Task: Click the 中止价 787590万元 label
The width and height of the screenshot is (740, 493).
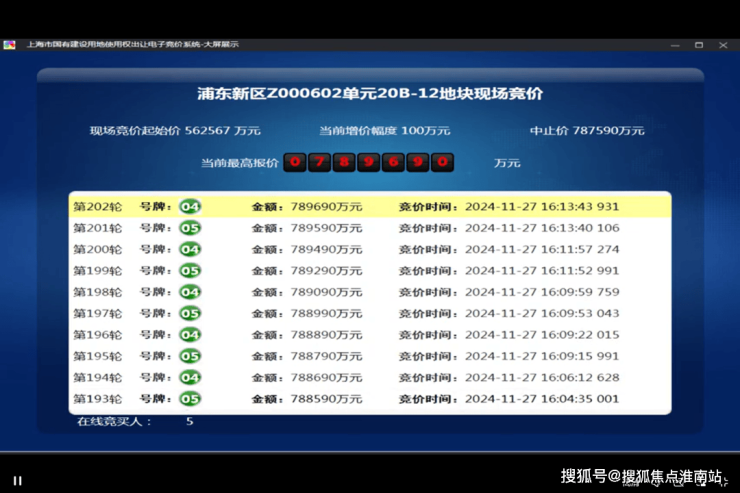Action: click(x=587, y=131)
